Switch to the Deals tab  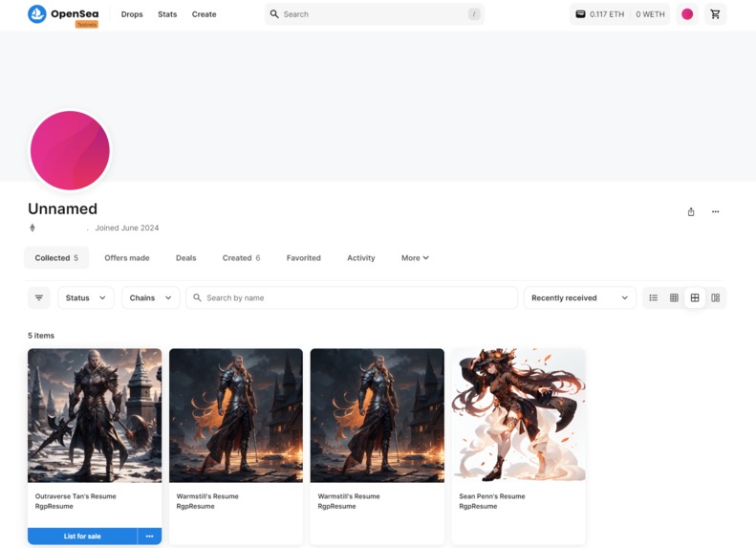(x=185, y=258)
